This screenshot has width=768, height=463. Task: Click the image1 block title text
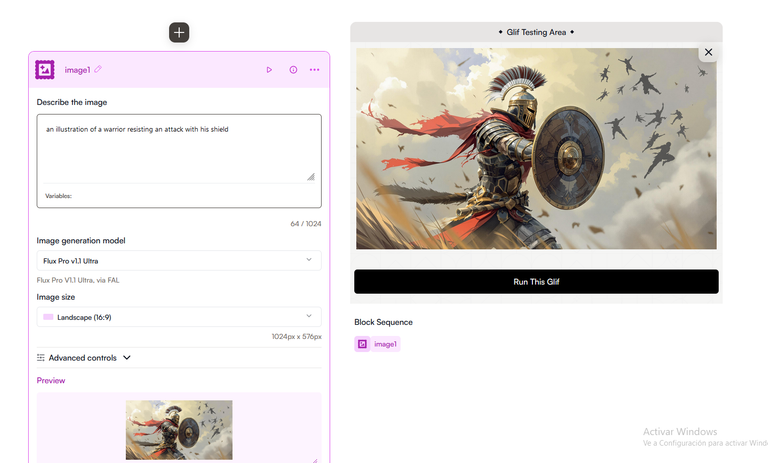pos(77,70)
